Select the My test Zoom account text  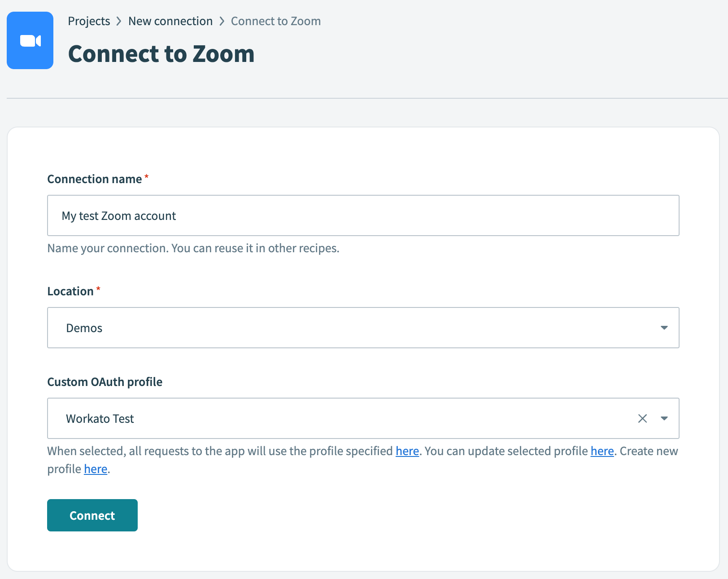click(118, 215)
